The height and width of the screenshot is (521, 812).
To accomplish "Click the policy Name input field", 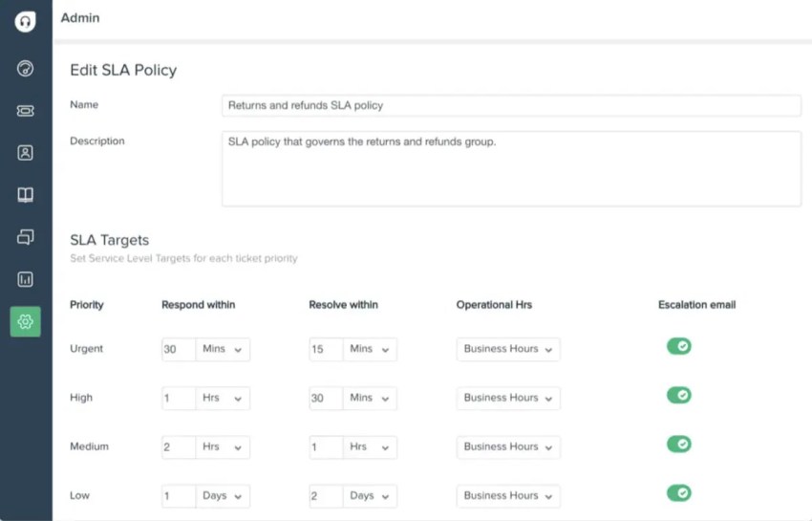I will point(511,106).
